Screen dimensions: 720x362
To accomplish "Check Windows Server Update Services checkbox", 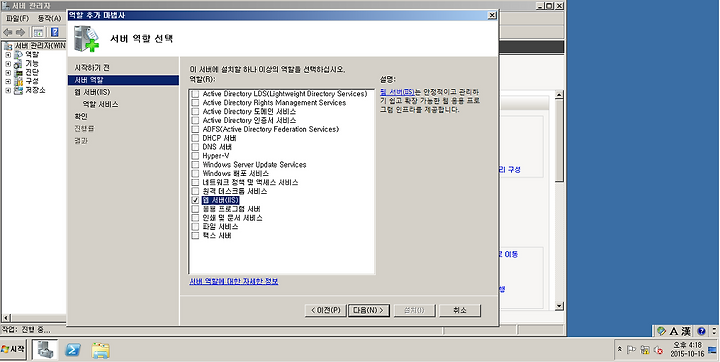I will click(195, 165).
